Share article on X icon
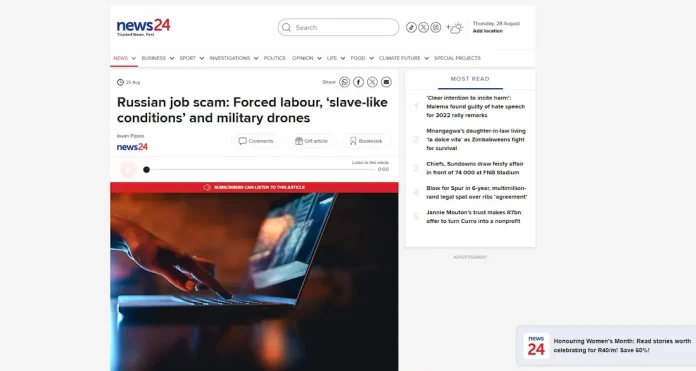696x371 pixels. pyautogui.click(x=372, y=82)
